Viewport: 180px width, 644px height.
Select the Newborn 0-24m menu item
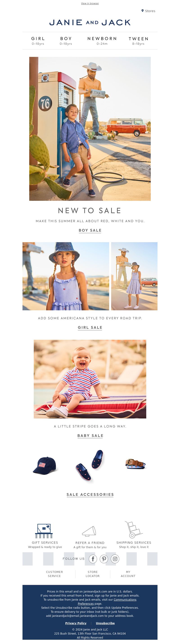coord(102,41)
